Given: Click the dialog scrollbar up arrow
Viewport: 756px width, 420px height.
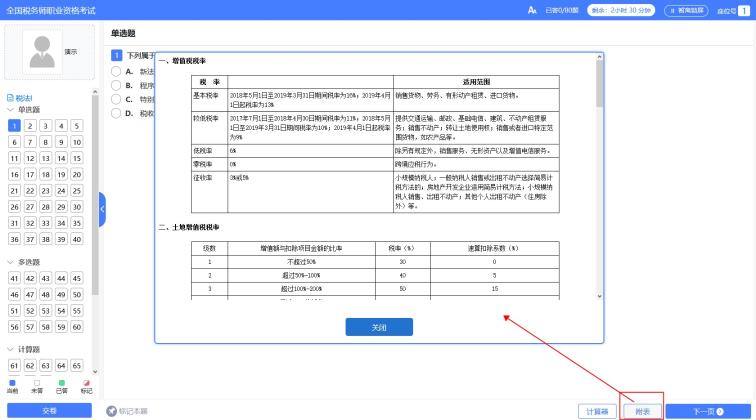Looking at the screenshot, I should pyautogui.click(x=599, y=57).
